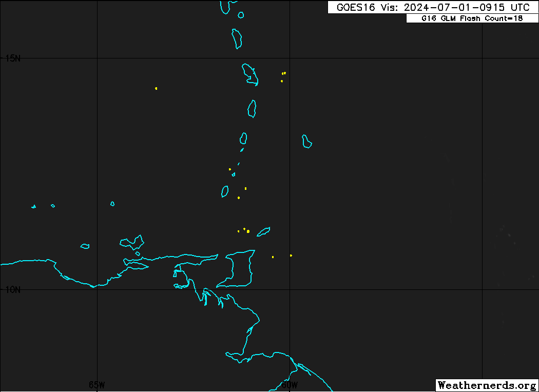Image resolution: width=539 pixels, height=392 pixels.
Task: Click the lightning flash on the 60W line
Action: click(291, 255)
